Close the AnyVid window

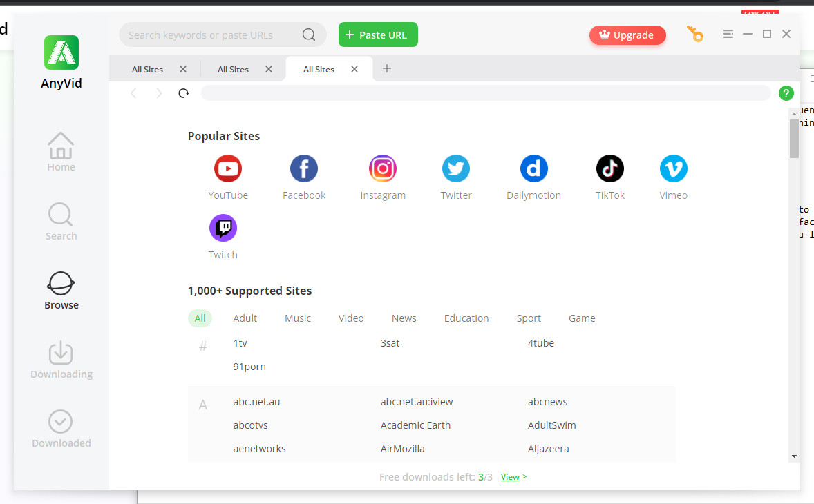coord(786,34)
